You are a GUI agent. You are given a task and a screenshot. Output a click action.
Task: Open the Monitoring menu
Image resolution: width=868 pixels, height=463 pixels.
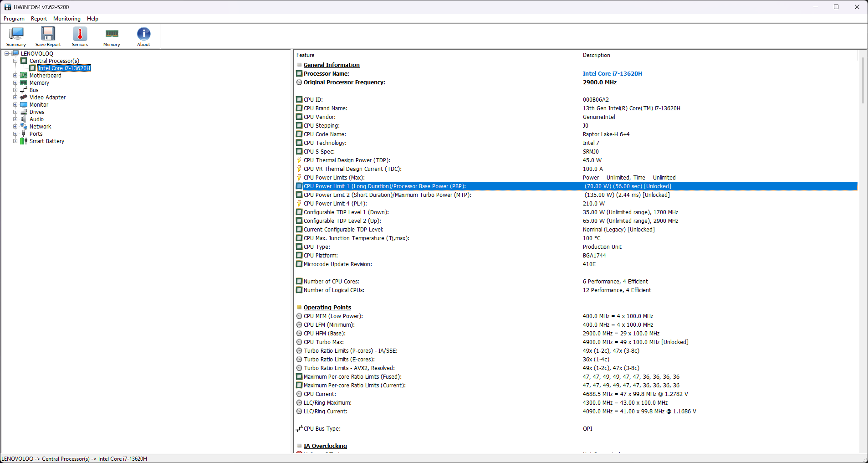click(x=66, y=19)
